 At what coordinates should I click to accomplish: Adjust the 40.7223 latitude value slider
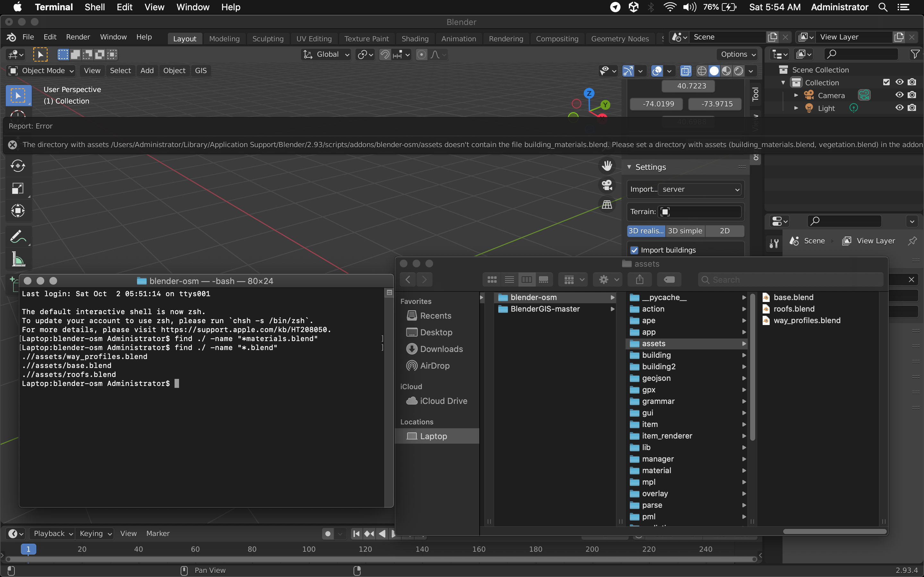pyautogui.click(x=689, y=86)
